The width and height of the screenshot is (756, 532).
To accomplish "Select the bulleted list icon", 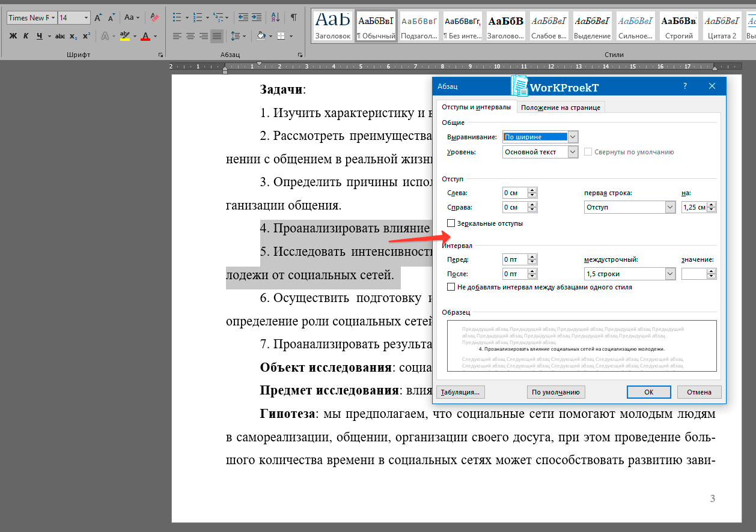I will 178,18.
